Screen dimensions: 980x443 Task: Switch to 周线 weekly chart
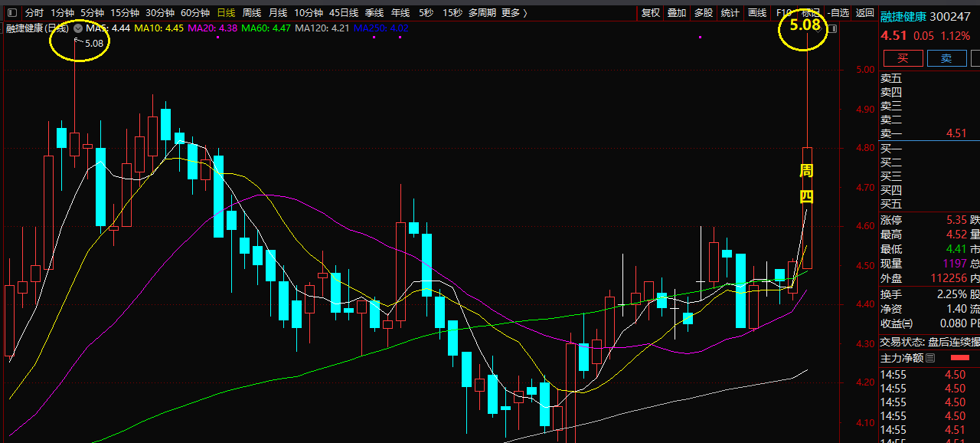pos(252,13)
